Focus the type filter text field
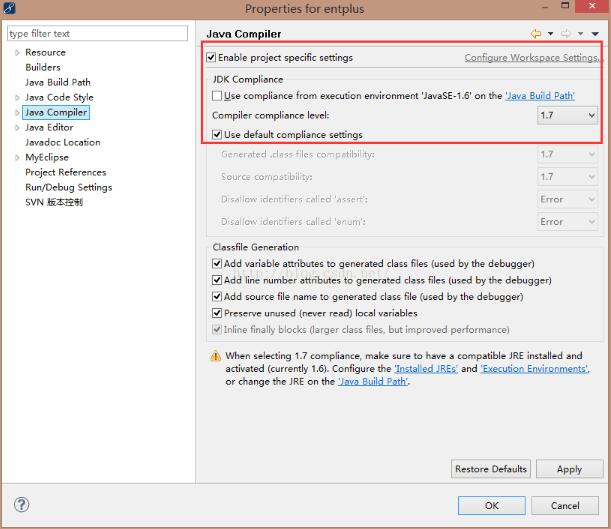This screenshot has width=611, height=529. pyautogui.click(x=97, y=34)
